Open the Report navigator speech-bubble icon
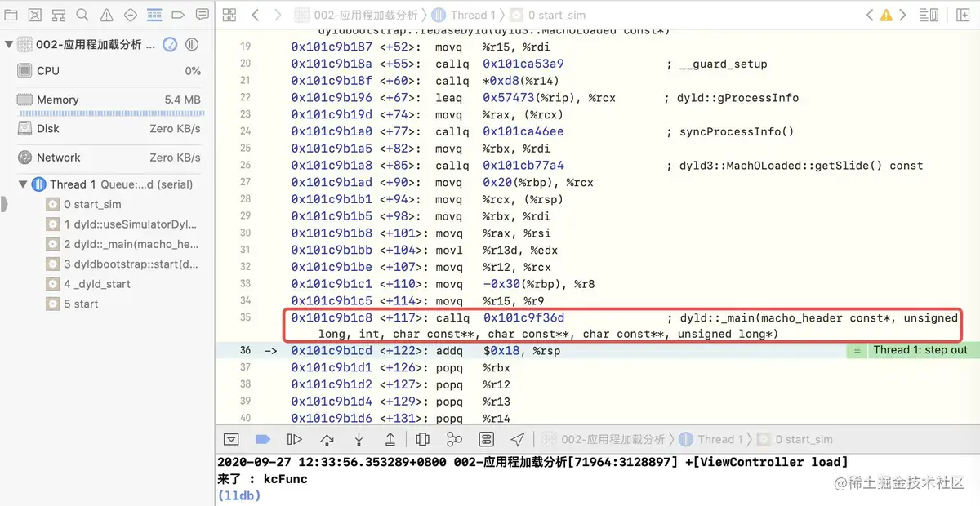980x506 pixels. coord(202,15)
